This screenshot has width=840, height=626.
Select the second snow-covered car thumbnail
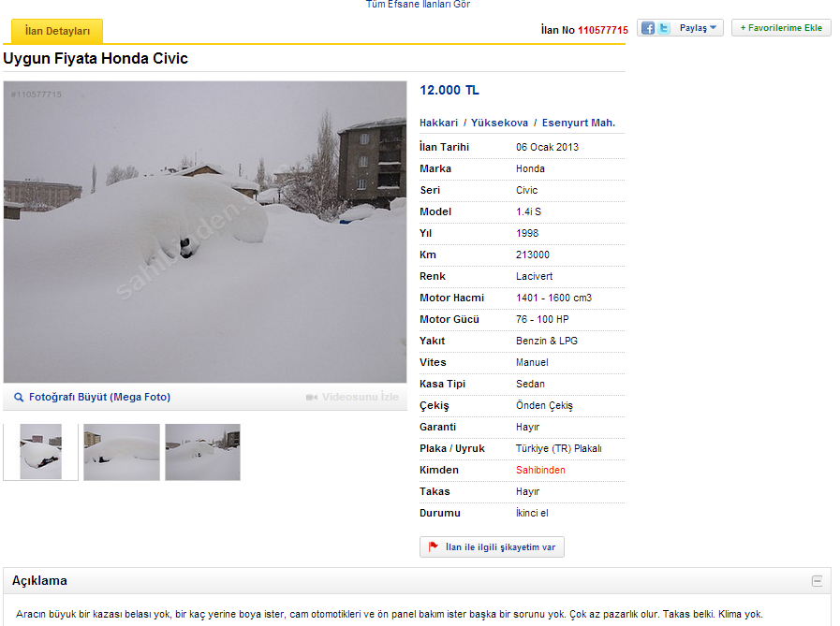[122, 452]
